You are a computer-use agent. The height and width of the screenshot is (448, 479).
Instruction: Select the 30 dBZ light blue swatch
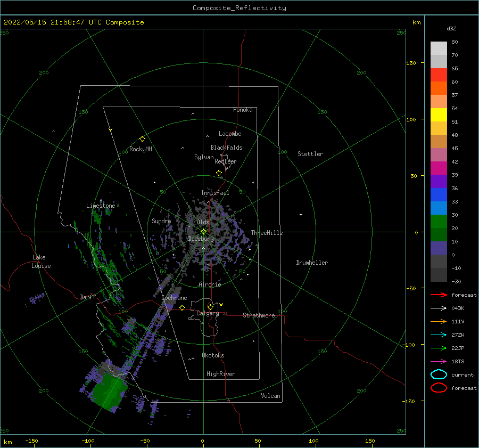pos(439,208)
